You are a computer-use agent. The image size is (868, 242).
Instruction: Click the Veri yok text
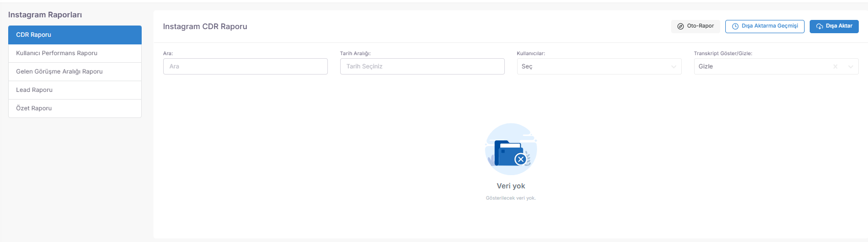tap(511, 186)
